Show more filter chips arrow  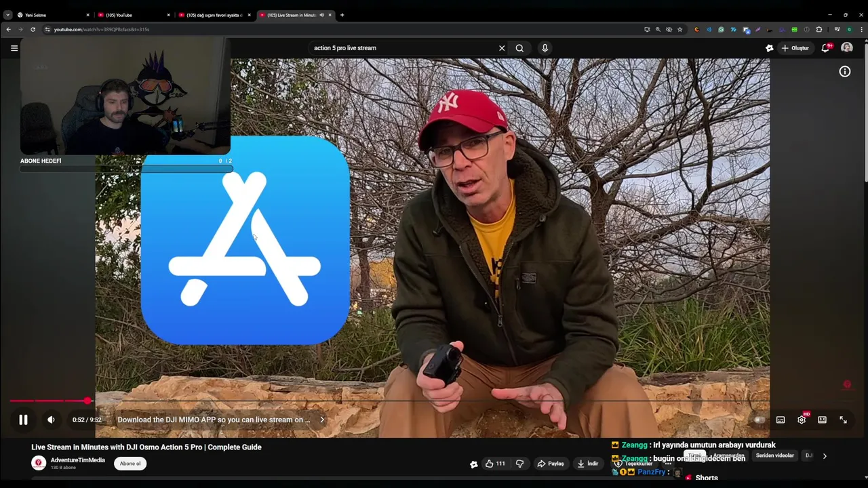pyautogui.click(x=825, y=456)
